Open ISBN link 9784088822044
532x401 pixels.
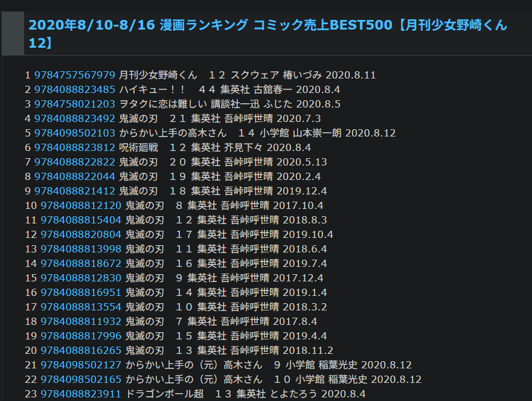click(75, 176)
